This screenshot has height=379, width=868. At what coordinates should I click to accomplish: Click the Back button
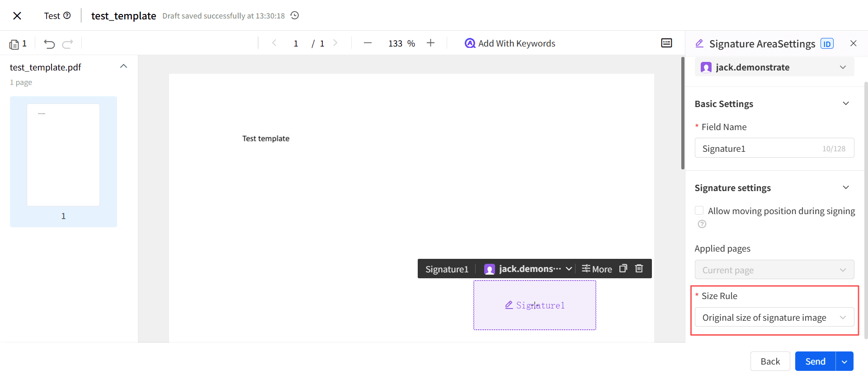[x=770, y=361]
